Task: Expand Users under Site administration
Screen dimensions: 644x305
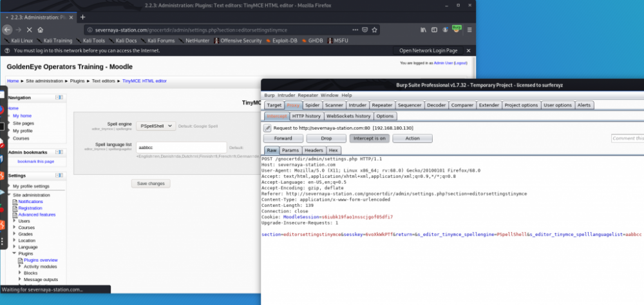Action: 15,221
